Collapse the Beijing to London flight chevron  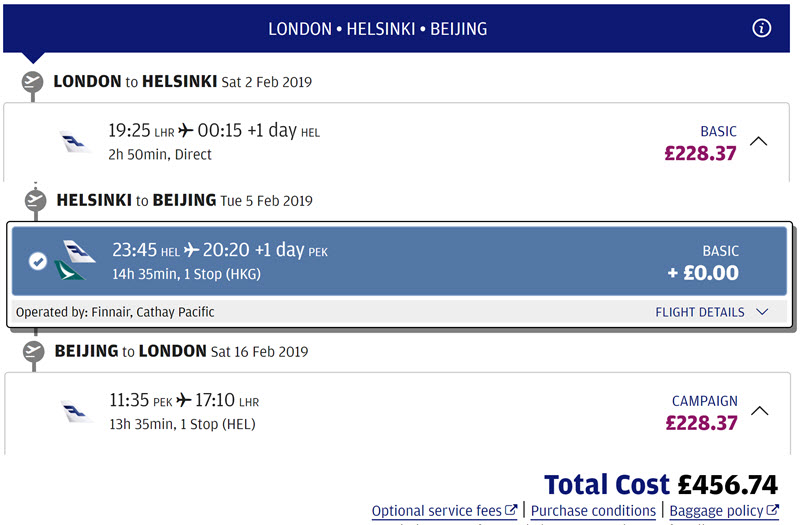[x=760, y=411]
